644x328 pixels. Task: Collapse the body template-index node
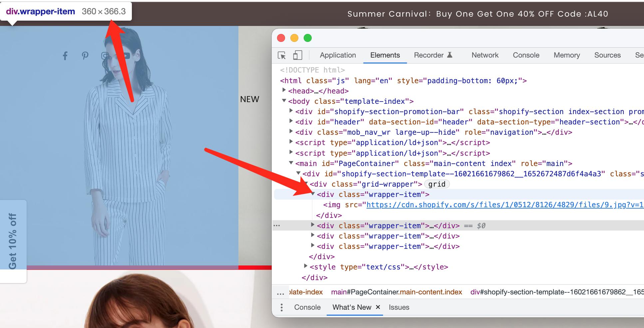[x=284, y=101]
